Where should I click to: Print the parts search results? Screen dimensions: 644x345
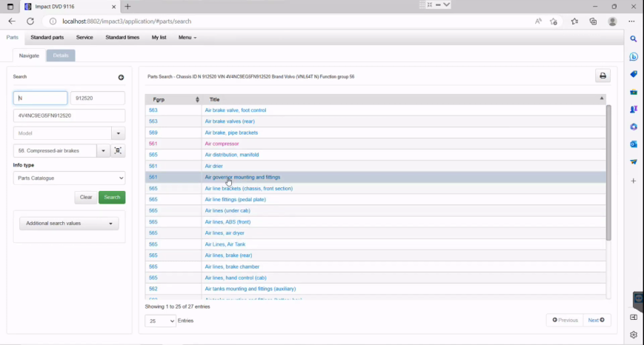point(602,76)
